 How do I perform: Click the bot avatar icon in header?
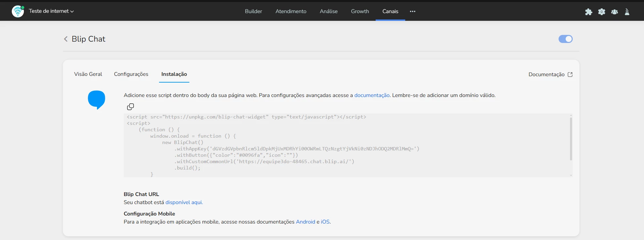18,11
